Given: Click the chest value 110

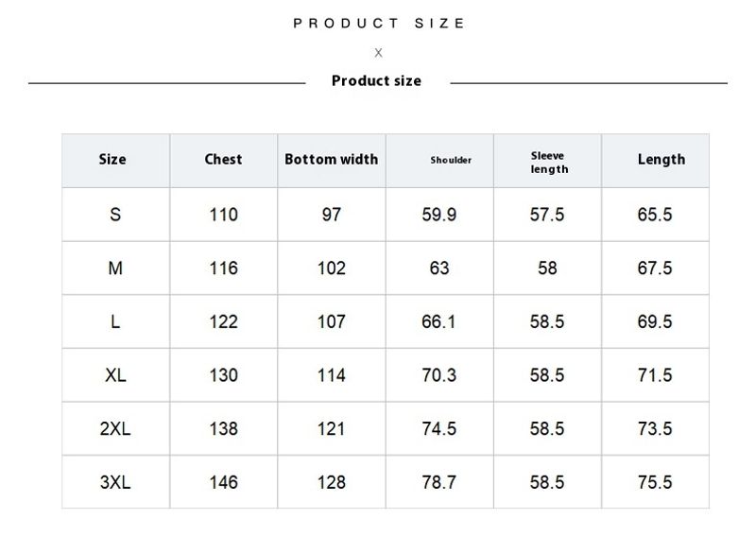Looking at the screenshot, I should coord(223,215).
